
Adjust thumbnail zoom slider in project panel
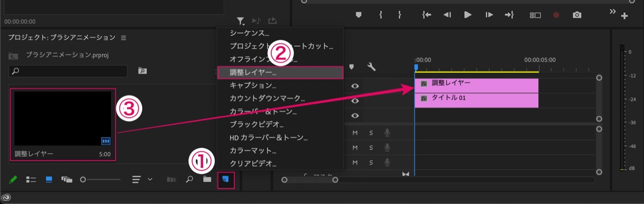tap(100, 179)
